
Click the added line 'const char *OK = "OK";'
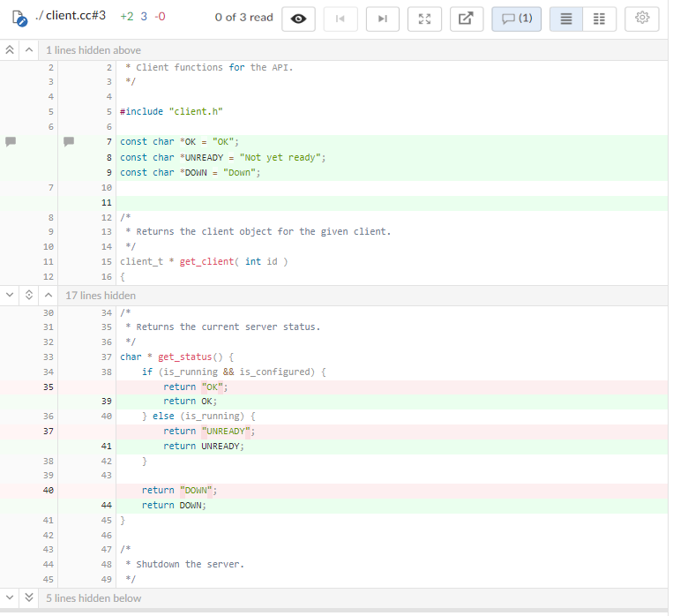392,142
